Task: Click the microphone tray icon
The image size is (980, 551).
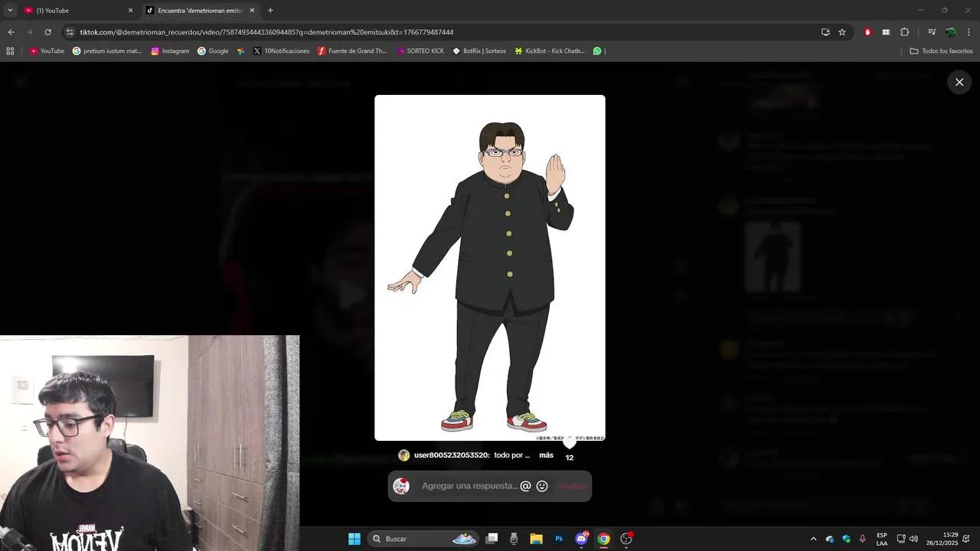Action: (x=863, y=539)
